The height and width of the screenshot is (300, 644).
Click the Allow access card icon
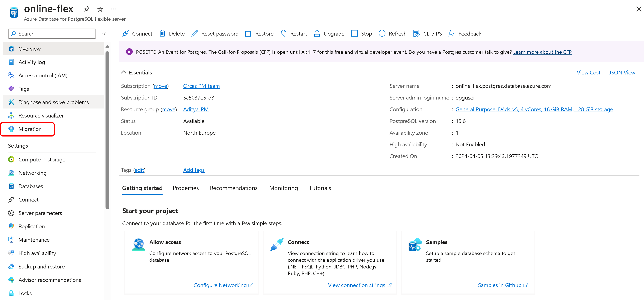click(x=139, y=244)
